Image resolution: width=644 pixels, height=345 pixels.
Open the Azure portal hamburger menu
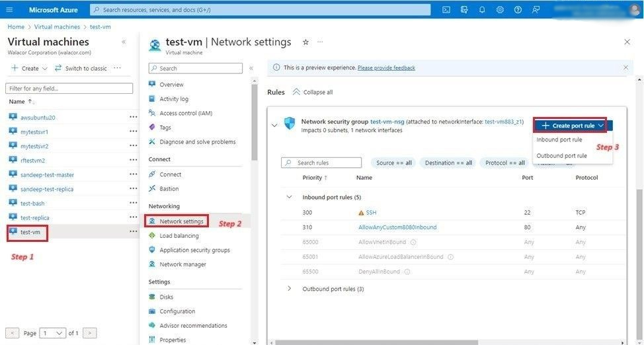[10, 10]
